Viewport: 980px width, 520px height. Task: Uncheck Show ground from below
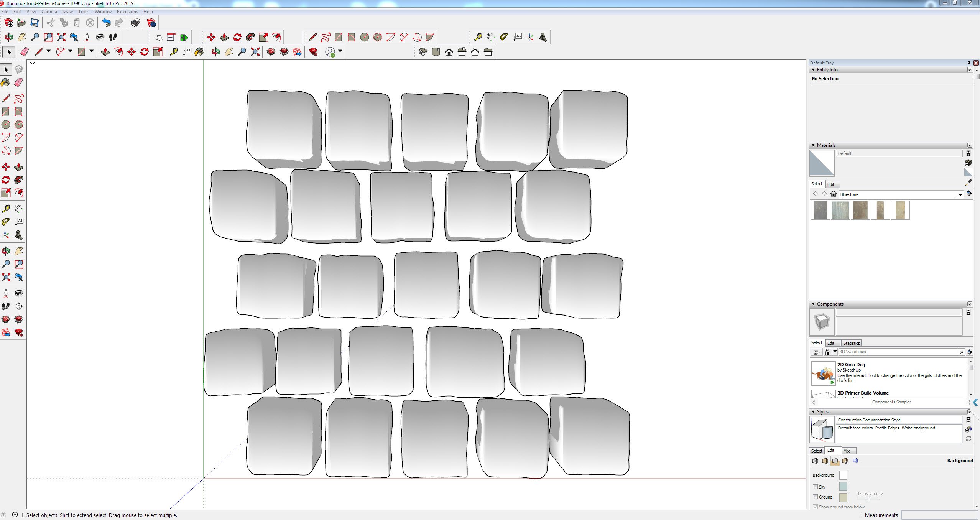pos(815,507)
